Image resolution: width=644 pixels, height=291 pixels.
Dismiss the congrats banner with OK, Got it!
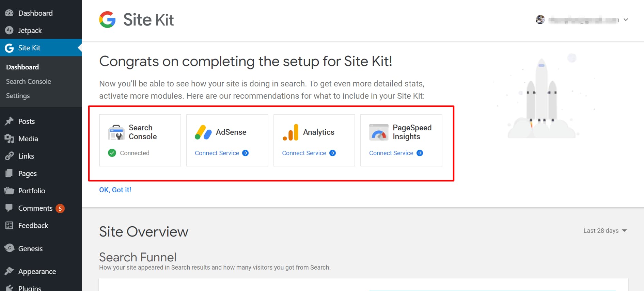pyautogui.click(x=115, y=190)
